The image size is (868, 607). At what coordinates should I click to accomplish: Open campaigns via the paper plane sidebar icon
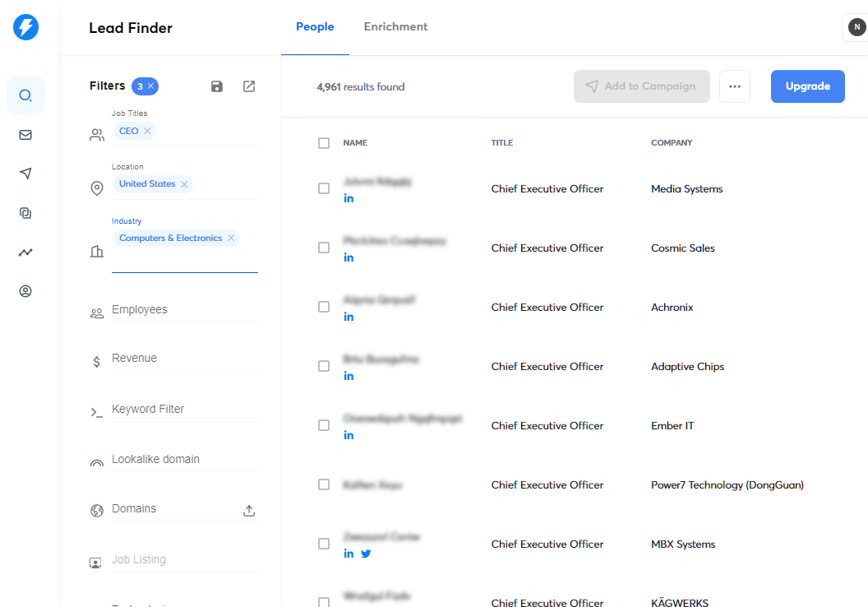click(x=25, y=174)
